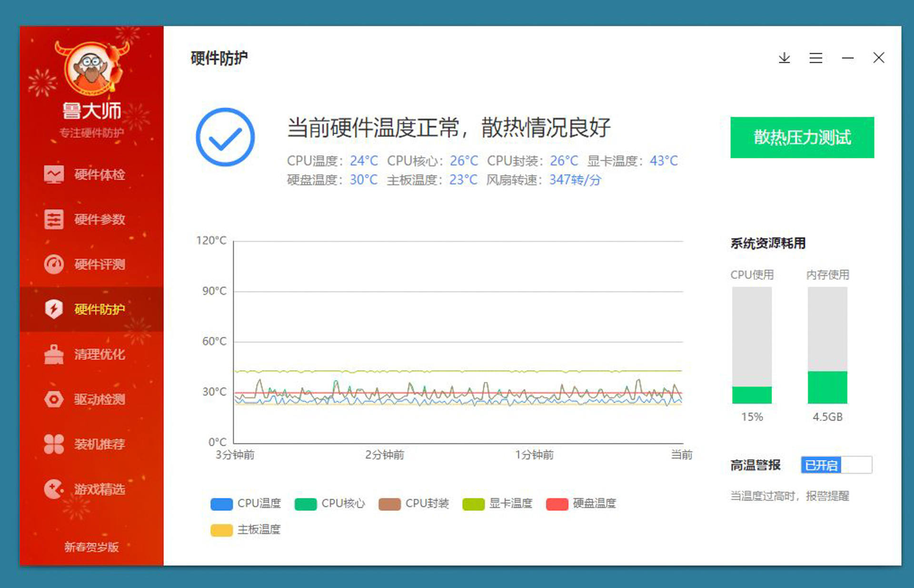Viewport: 914px width, 588px height.
Task: Open the 硬件参数 section
Action: [91, 219]
